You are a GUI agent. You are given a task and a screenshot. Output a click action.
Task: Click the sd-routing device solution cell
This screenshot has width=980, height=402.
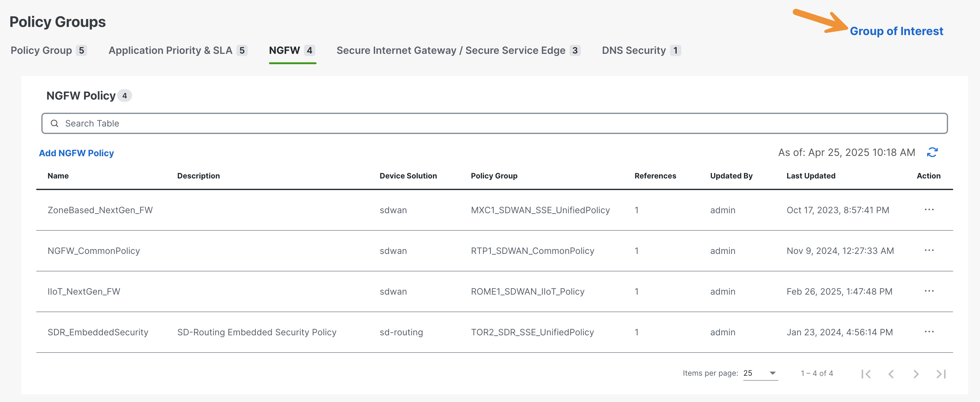click(x=401, y=332)
